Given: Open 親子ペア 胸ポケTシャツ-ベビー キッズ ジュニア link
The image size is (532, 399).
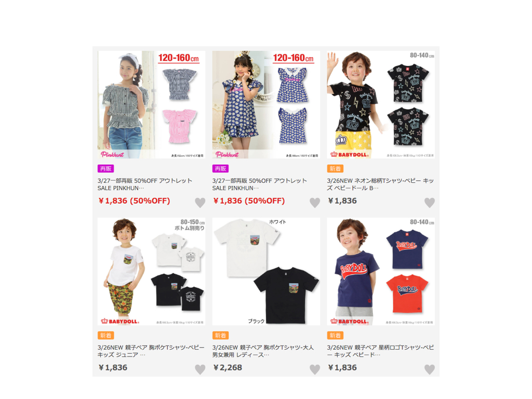Looking at the screenshot, I should pyautogui.click(x=151, y=351).
